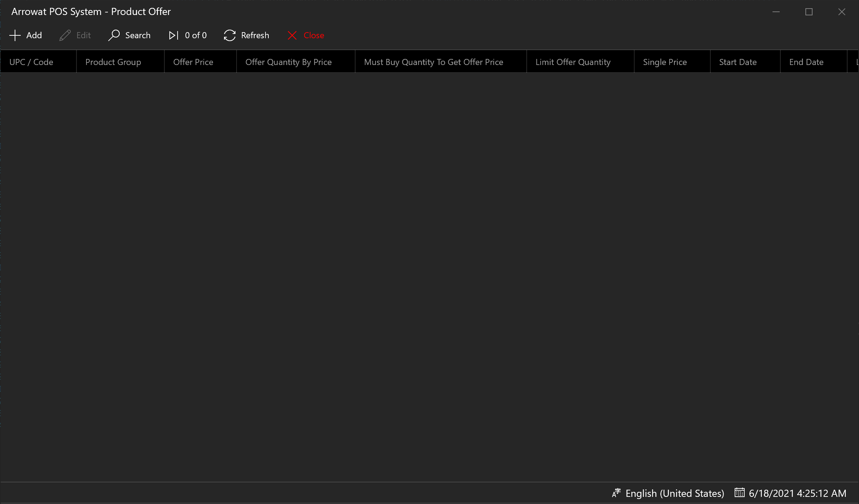The width and height of the screenshot is (859, 504).
Task: Click the Refresh icon to reload data
Action: (x=229, y=35)
